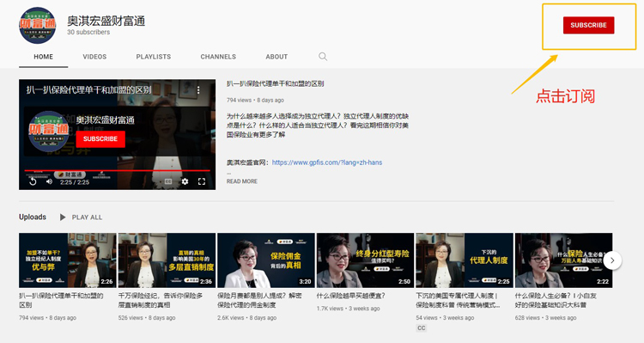644x343 pixels.
Task: Click the '794 views • 8 days ago' text beside player
Action: [x=255, y=100]
